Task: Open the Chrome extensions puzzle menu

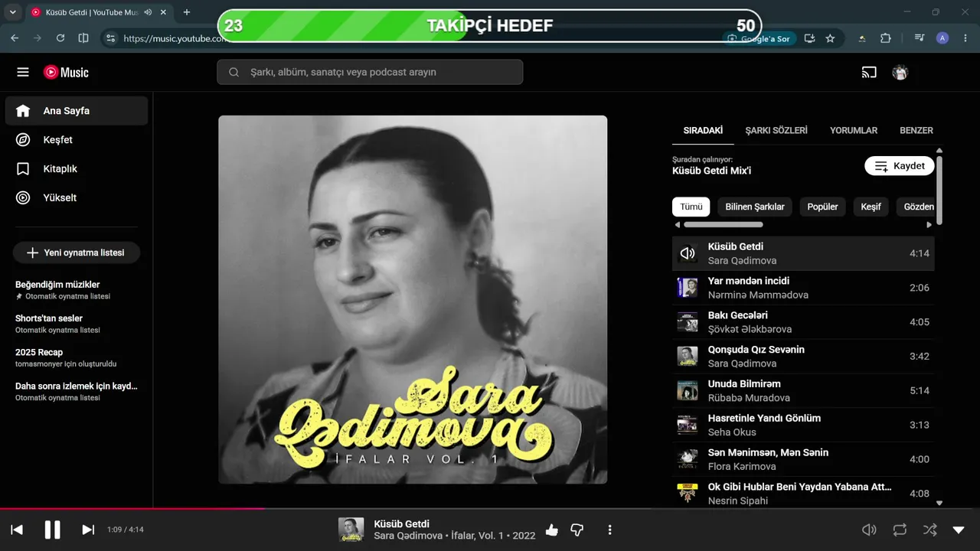Action: click(x=886, y=38)
